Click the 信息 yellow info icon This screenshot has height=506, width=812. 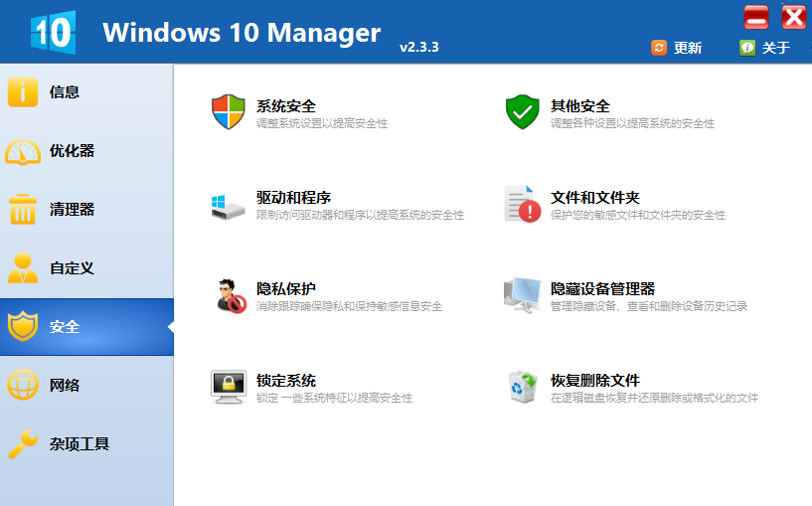pyautogui.click(x=23, y=92)
